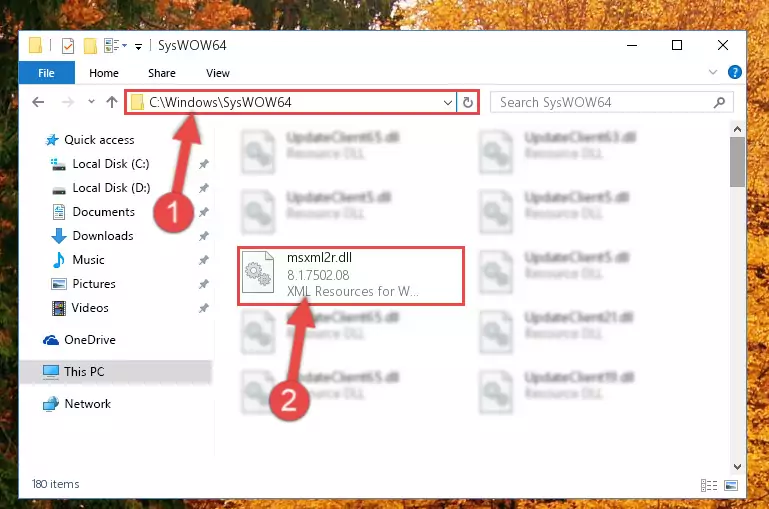Switch to large thumbnails view icon

coord(731,485)
